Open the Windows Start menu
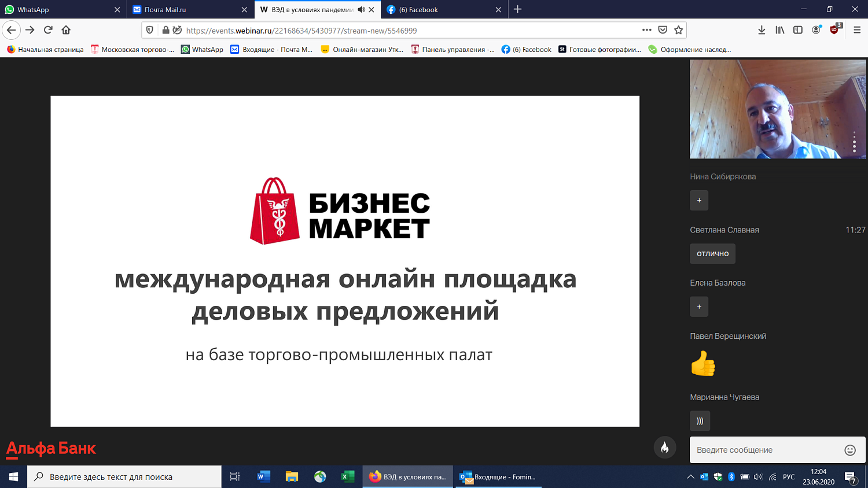The width and height of the screenshot is (868, 488). (13, 476)
